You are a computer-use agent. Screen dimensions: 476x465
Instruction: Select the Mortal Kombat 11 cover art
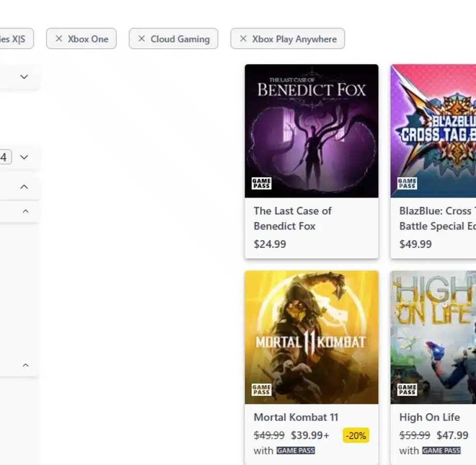(x=312, y=337)
